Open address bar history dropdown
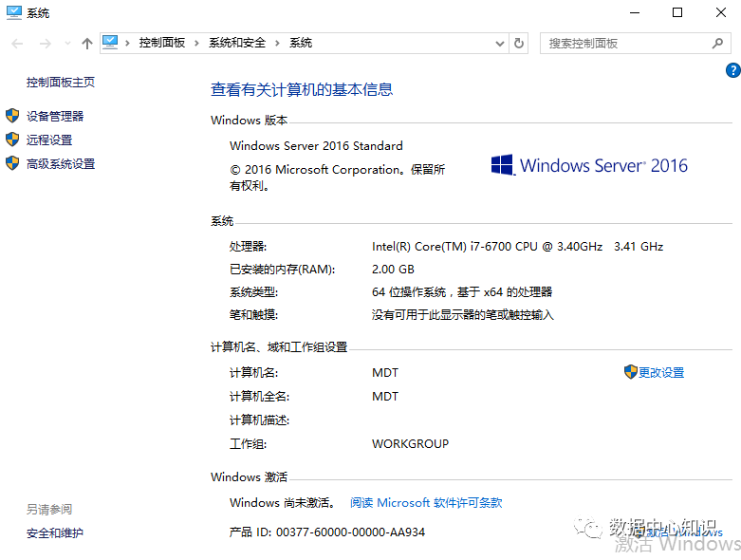This screenshot has height=560, width=741. coord(499,44)
